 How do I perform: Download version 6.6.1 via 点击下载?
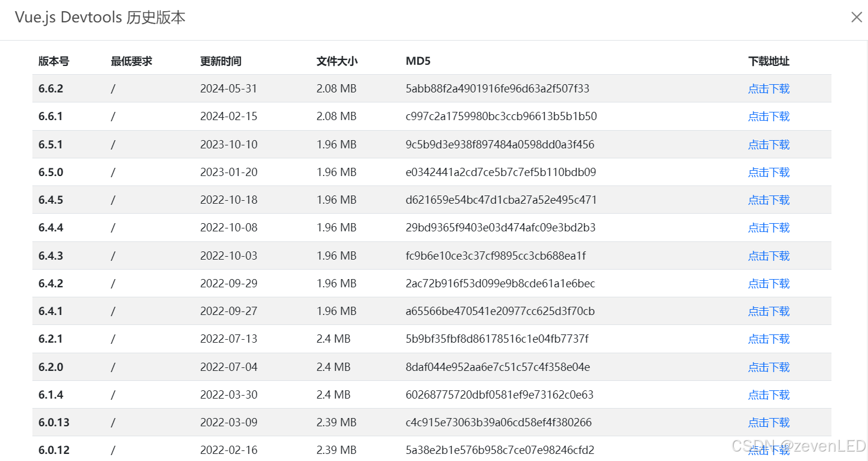[768, 117]
